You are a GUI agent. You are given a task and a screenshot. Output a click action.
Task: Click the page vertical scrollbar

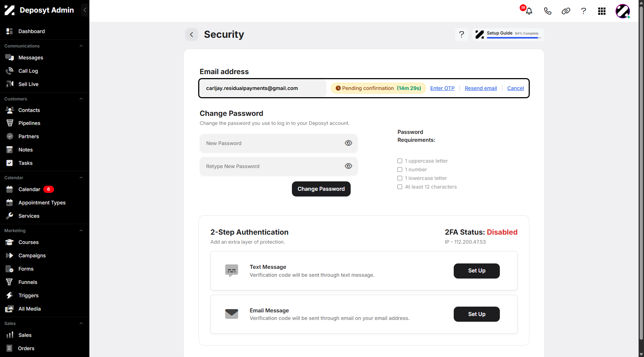click(641, 173)
